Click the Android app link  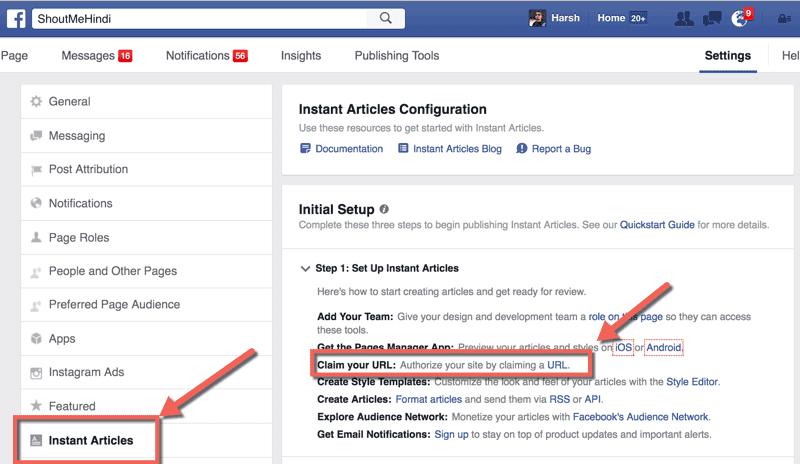664,348
